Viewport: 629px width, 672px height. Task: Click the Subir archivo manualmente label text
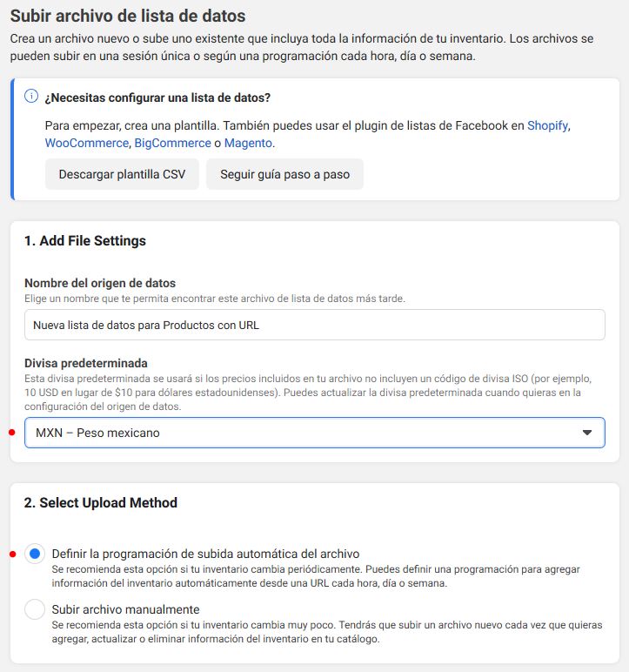pyautogui.click(x=125, y=609)
